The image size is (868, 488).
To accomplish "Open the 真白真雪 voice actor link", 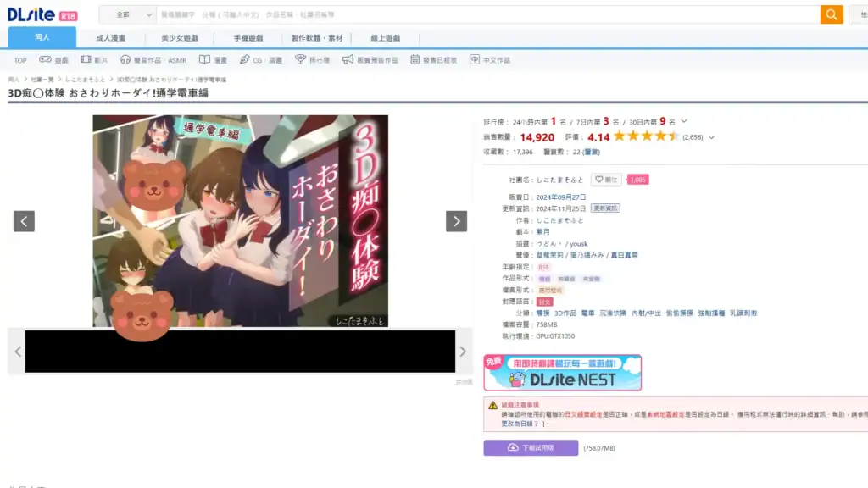I will (624, 255).
